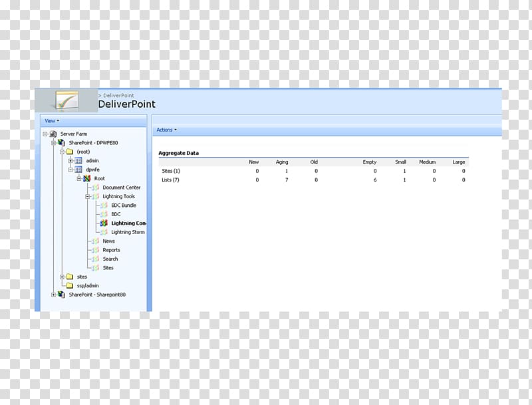Viewport: 532px width, 405px height.
Task: Click the dpwfe site collection icon
Action: point(78,170)
